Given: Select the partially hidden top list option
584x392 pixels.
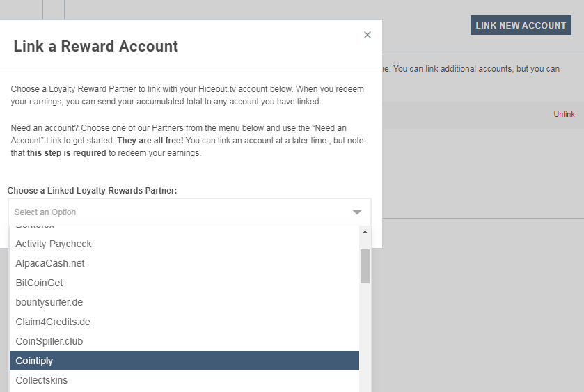Looking at the screenshot, I should click(35, 227).
